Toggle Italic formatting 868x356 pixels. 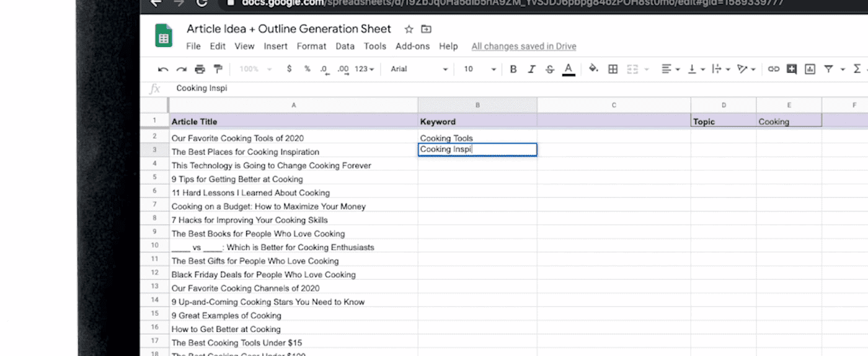pyautogui.click(x=531, y=69)
